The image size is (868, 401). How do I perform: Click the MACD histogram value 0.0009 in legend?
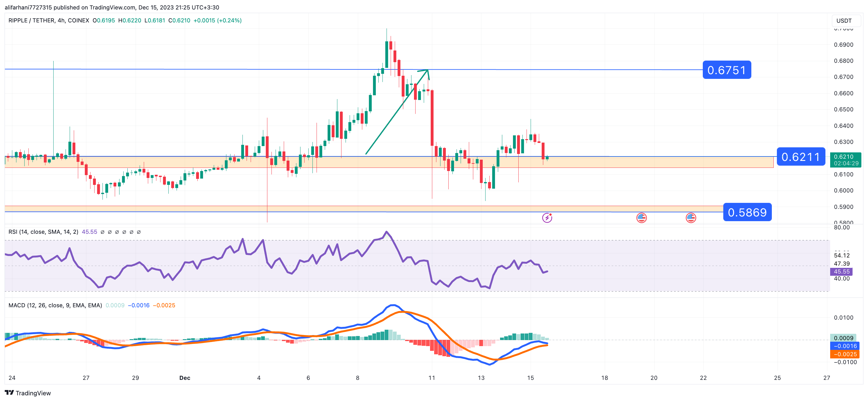click(115, 305)
